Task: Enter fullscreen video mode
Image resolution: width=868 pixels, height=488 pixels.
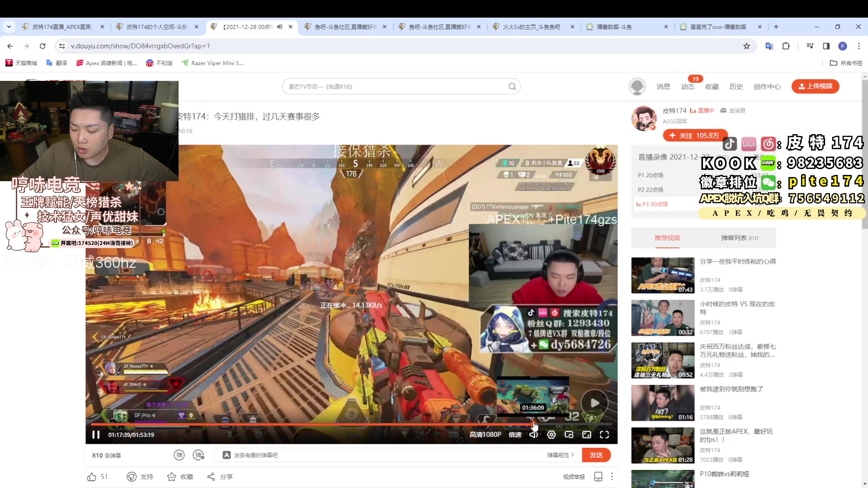Action: pos(604,435)
